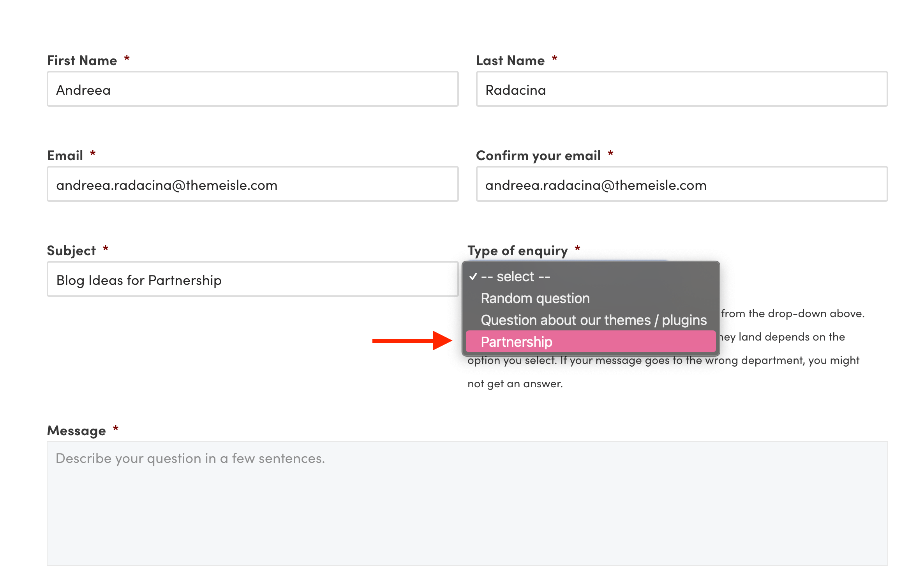Choose the '-- select --' dropdown option
Viewport: 924px width, 586px height.
[515, 277]
